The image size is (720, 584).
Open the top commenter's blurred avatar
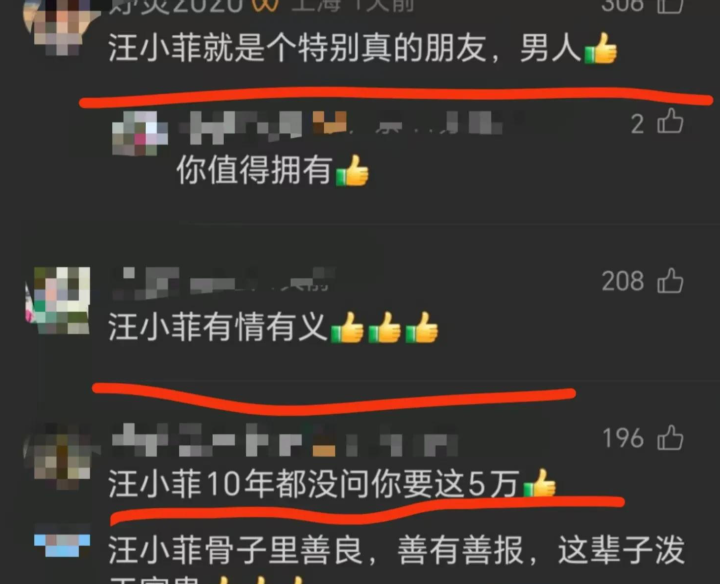coord(61,25)
